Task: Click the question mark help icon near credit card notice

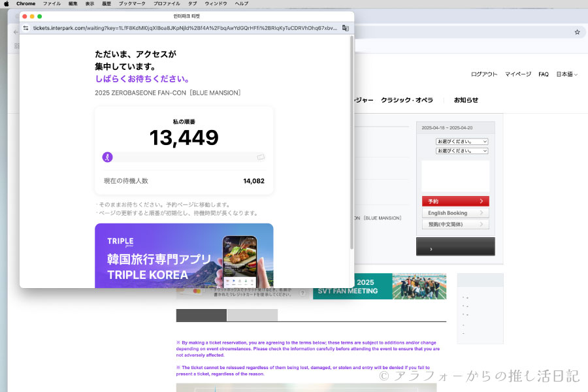Action: [x=302, y=293]
